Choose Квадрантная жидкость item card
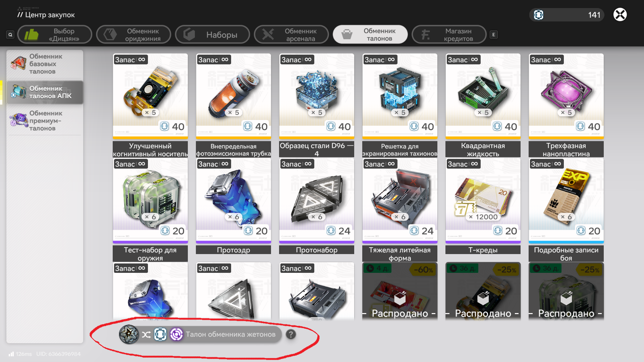Viewport: 644px width, 362px height. (483, 105)
